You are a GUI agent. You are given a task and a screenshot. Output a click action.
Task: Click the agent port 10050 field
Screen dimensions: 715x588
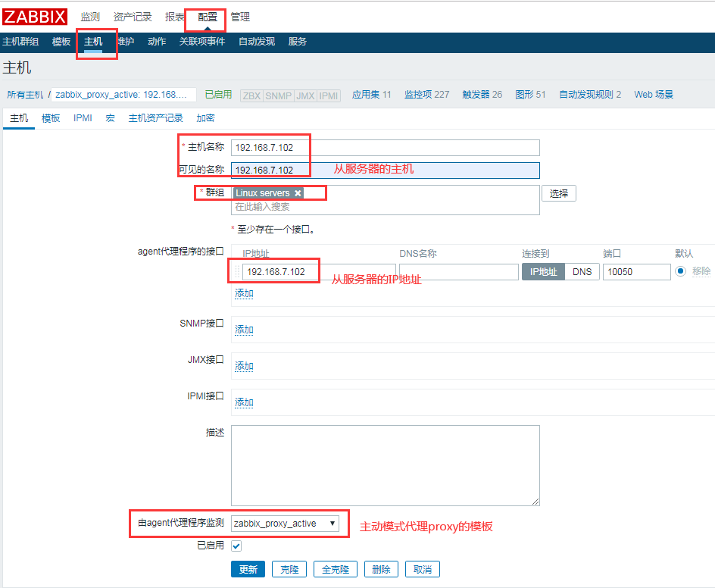click(636, 272)
